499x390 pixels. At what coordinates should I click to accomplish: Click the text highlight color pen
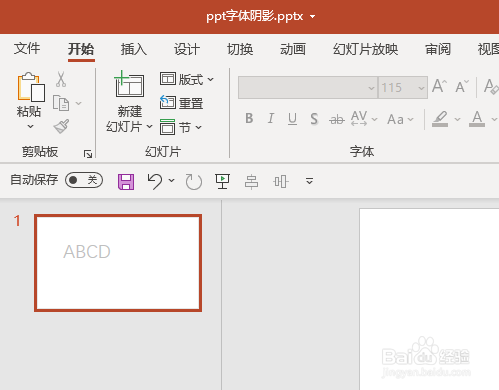tap(440, 119)
